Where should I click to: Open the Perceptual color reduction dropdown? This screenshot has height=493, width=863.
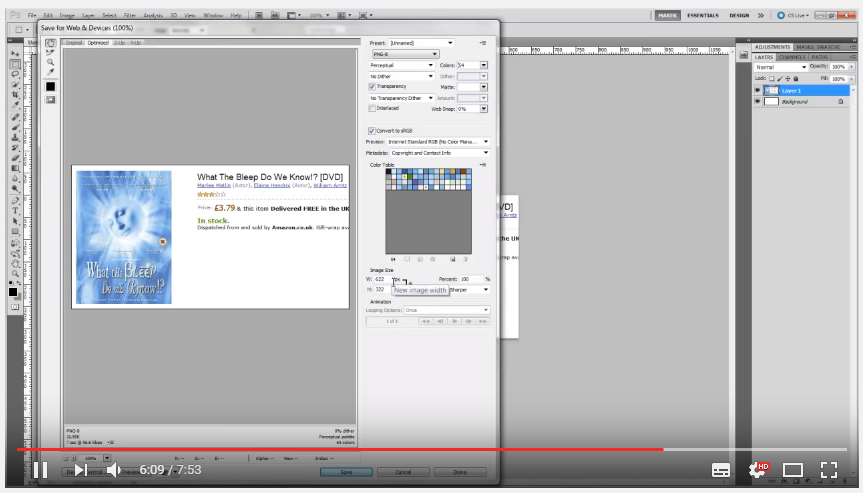pyautogui.click(x=402, y=65)
